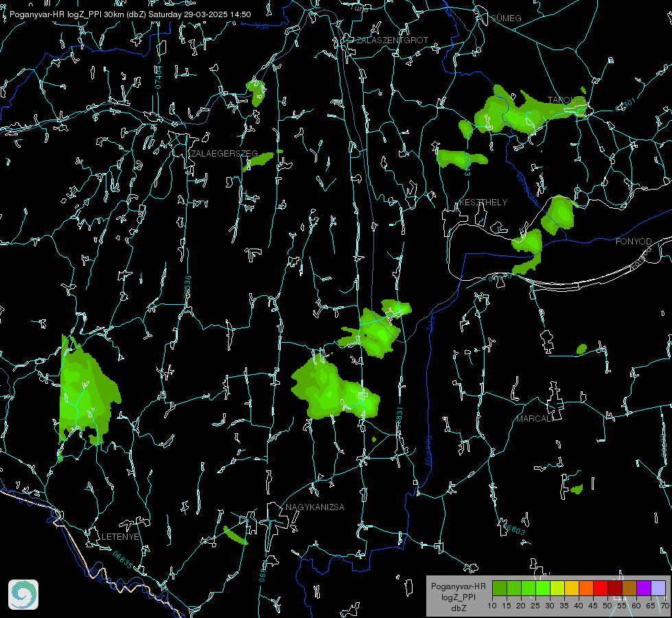Click the Vas county label
Image resolution: width=672 pixels, height=618 pixels.
[x=262, y=26]
